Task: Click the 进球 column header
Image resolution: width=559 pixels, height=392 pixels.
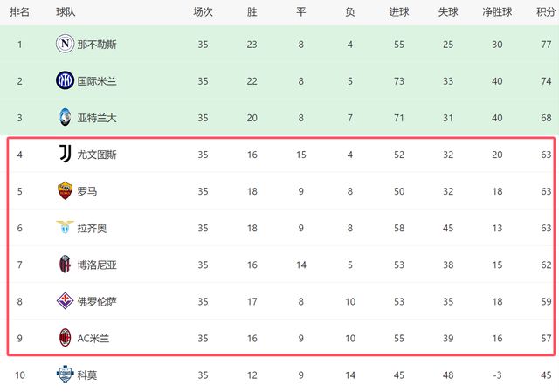Action: tap(398, 12)
